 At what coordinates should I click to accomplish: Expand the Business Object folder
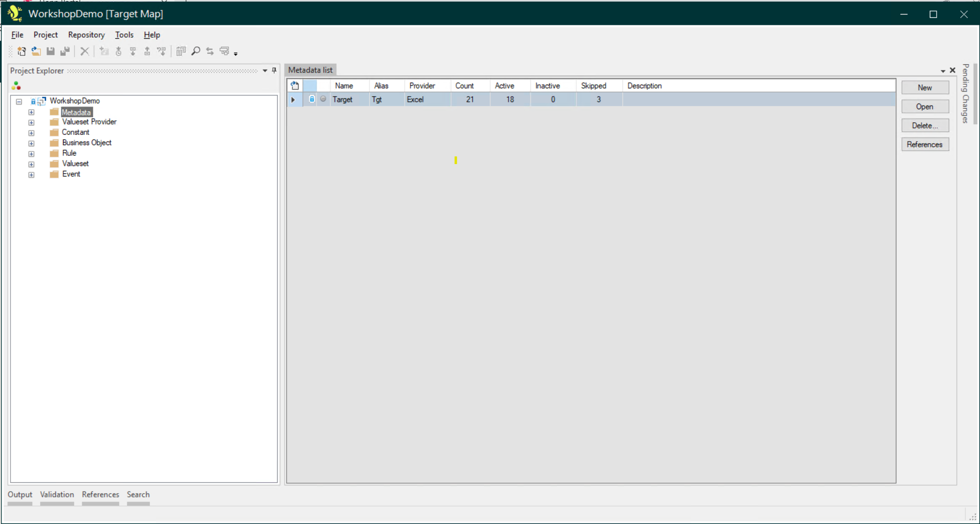31,143
